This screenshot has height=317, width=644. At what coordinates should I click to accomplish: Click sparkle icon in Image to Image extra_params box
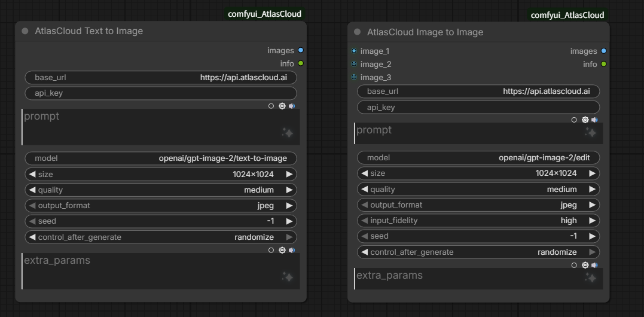click(591, 278)
